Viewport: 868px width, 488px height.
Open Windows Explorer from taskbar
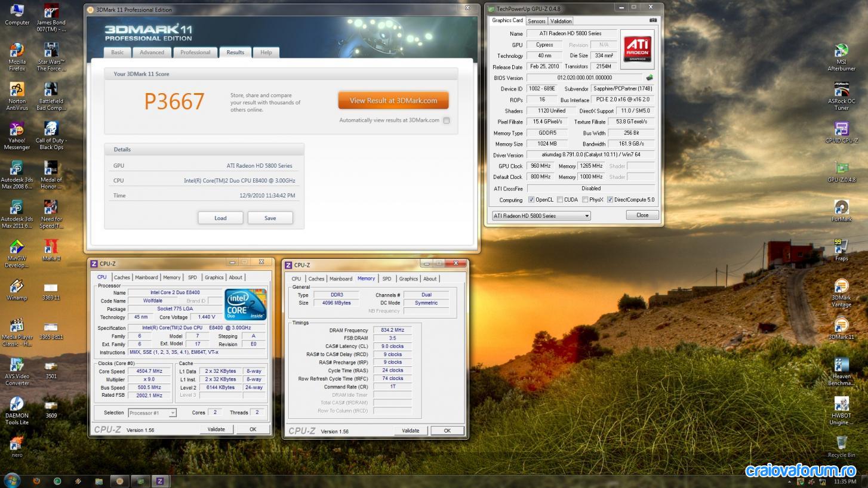[x=99, y=481]
